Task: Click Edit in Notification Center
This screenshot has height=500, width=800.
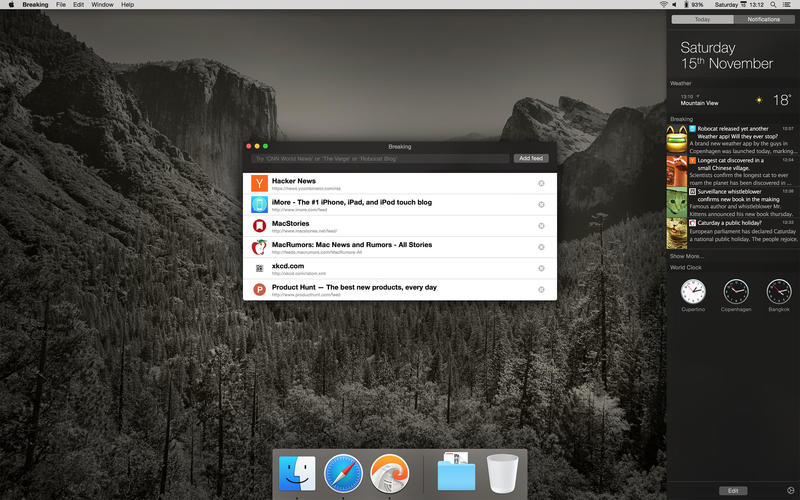Action: 732,490
